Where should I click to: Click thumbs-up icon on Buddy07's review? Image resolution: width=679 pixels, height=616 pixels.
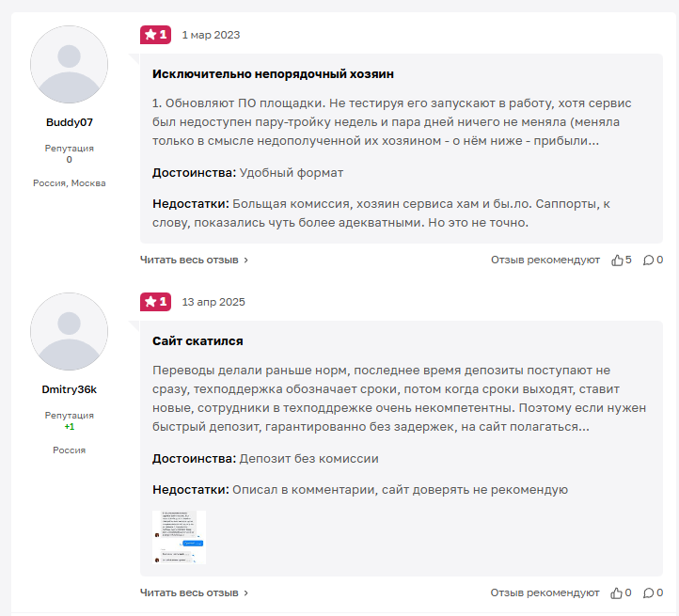[617, 260]
